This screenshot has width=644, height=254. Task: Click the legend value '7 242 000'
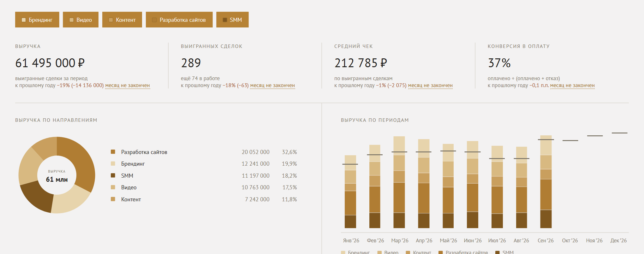point(257,199)
